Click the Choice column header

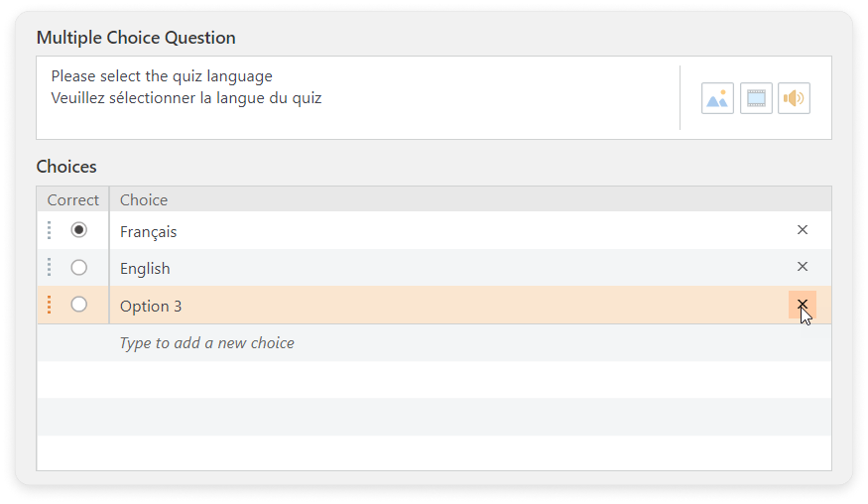144,199
